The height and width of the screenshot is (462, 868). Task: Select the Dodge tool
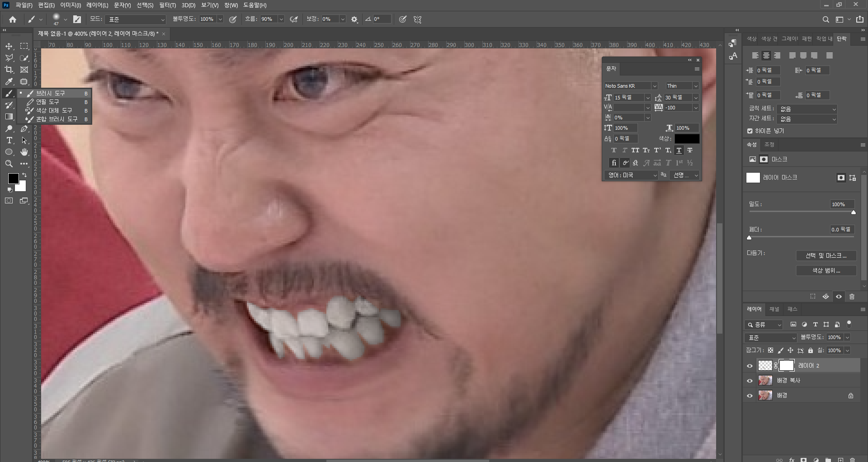[9, 128]
